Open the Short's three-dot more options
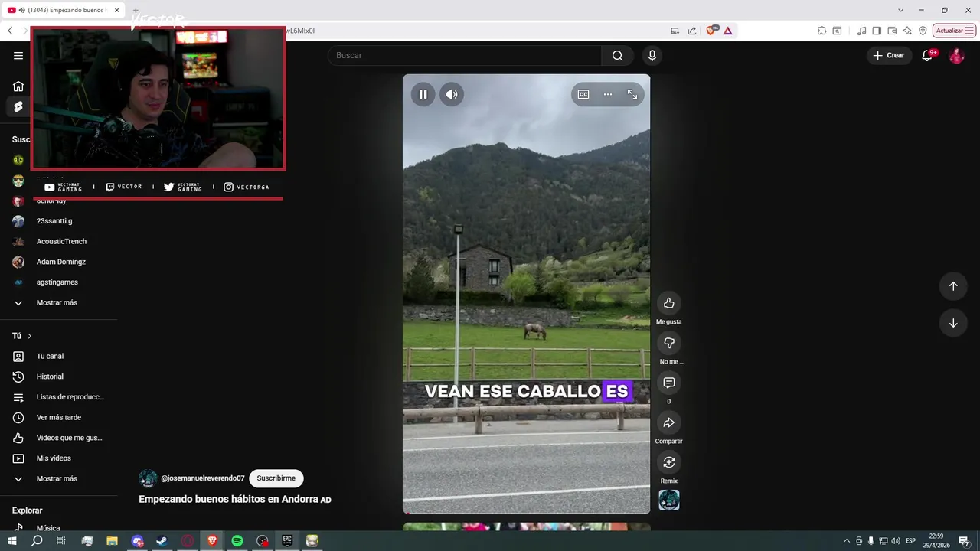Image resolution: width=980 pixels, height=551 pixels. 608,94
